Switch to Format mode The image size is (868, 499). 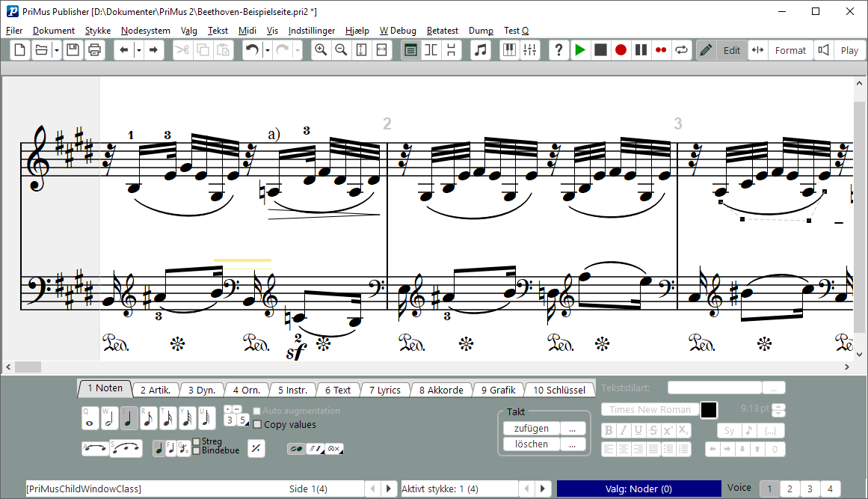point(790,50)
